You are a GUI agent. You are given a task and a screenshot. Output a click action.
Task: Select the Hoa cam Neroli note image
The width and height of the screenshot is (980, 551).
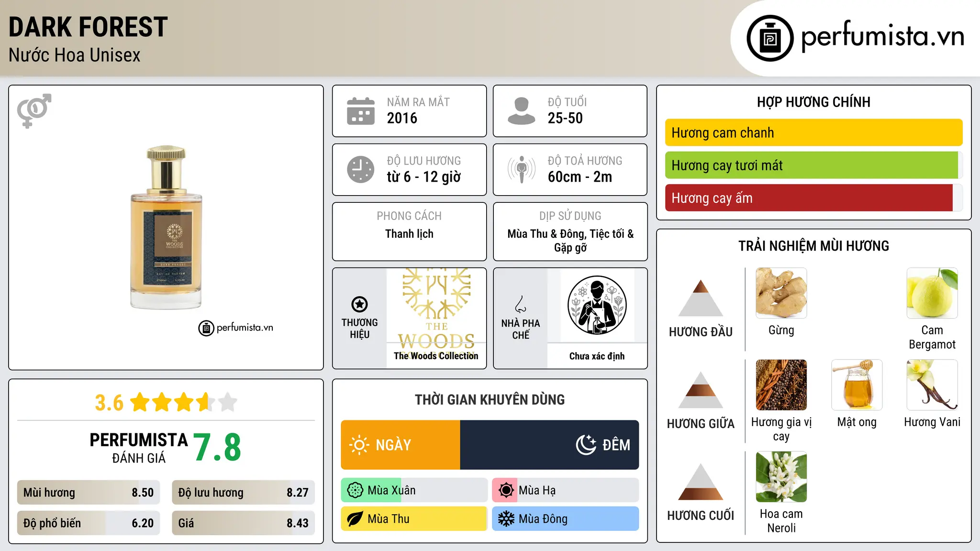781,477
